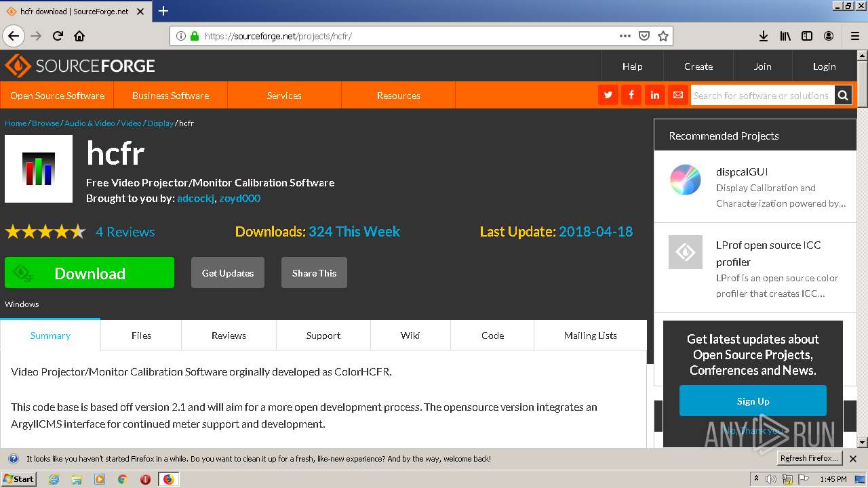Switch to the Summary tab
The image size is (868, 488).
[50, 335]
